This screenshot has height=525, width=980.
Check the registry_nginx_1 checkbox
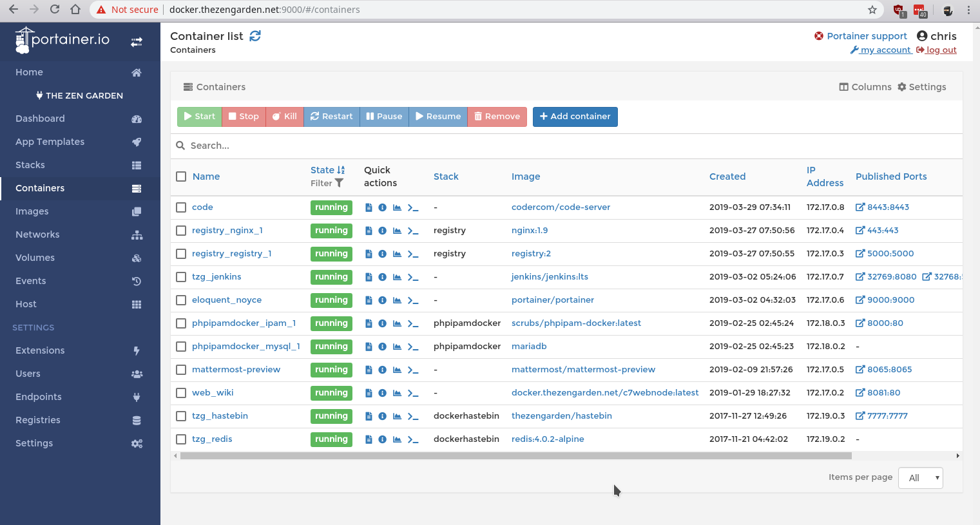(181, 231)
